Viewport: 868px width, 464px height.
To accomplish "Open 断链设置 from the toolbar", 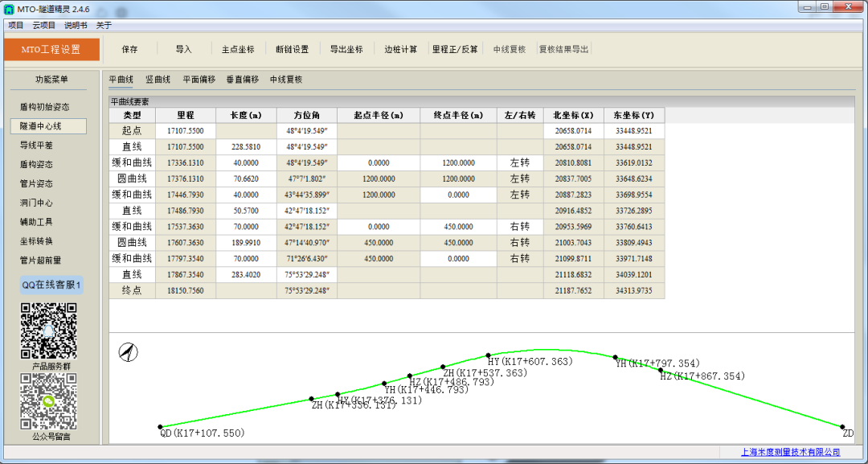I will [x=292, y=49].
